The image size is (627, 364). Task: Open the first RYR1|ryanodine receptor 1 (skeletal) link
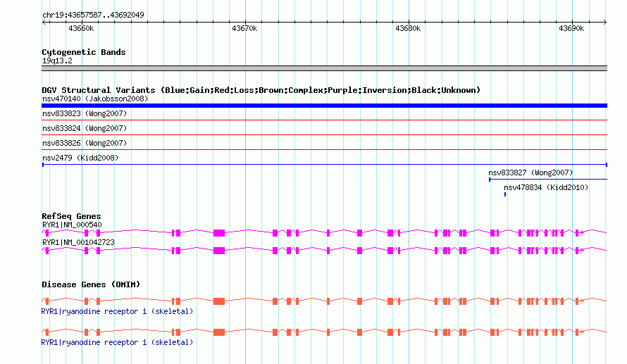pos(117,311)
